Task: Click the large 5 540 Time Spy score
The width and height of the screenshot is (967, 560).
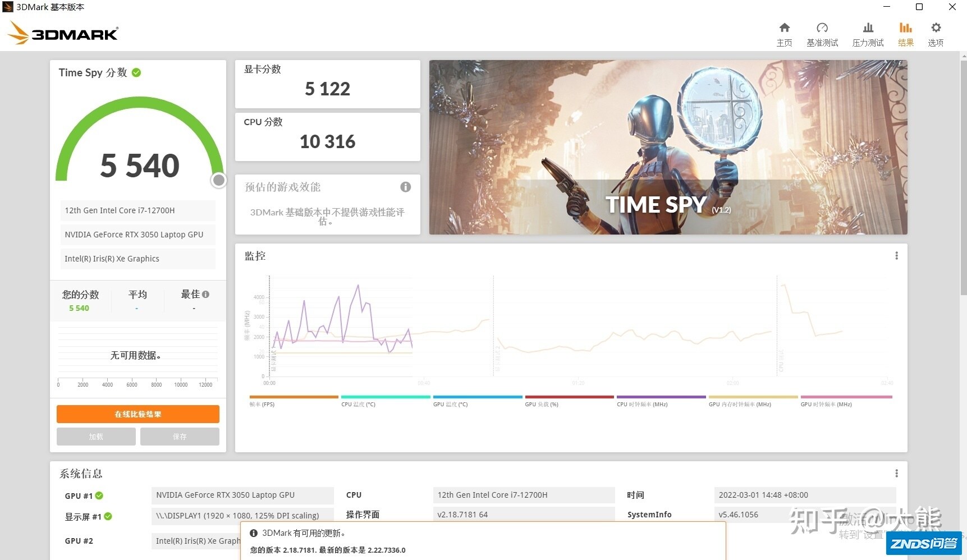Action: coord(140,166)
